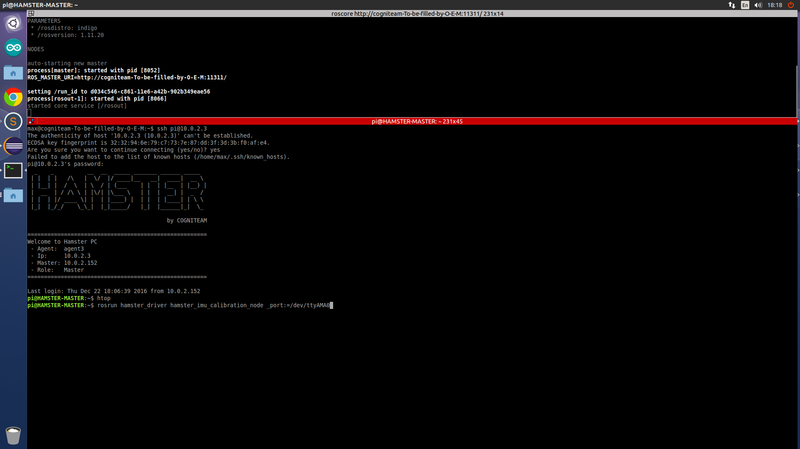Click the '/rosdistro: indigo' parameter line

click(x=64, y=28)
